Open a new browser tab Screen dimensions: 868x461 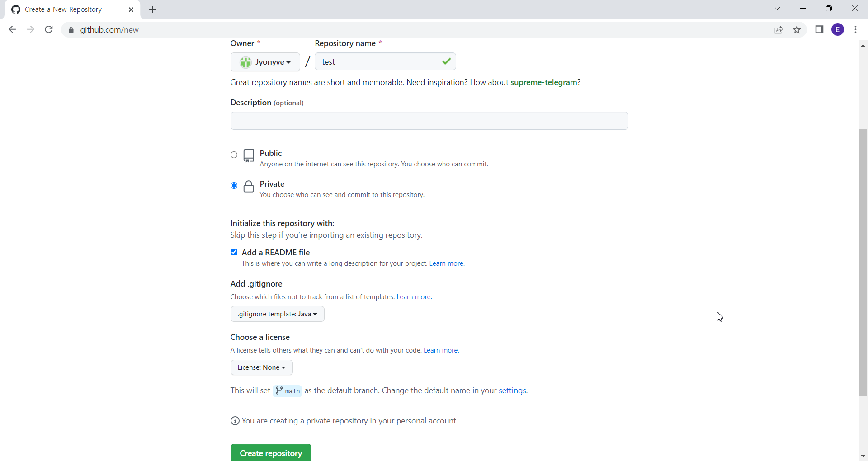click(153, 9)
